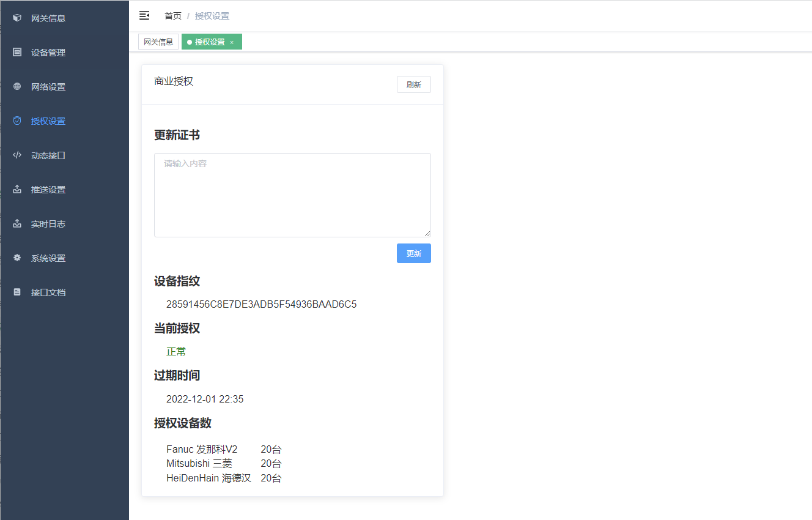The image size is (812, 520).
Task: Open 设备管理 menu item
Action: (48, 53)
